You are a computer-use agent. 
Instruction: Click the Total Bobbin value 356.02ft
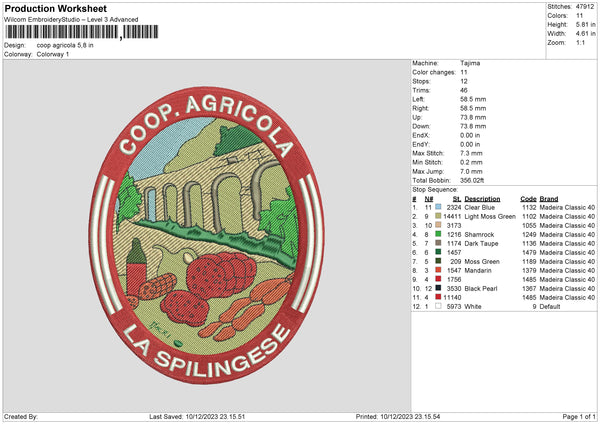(x=472, y=180)
